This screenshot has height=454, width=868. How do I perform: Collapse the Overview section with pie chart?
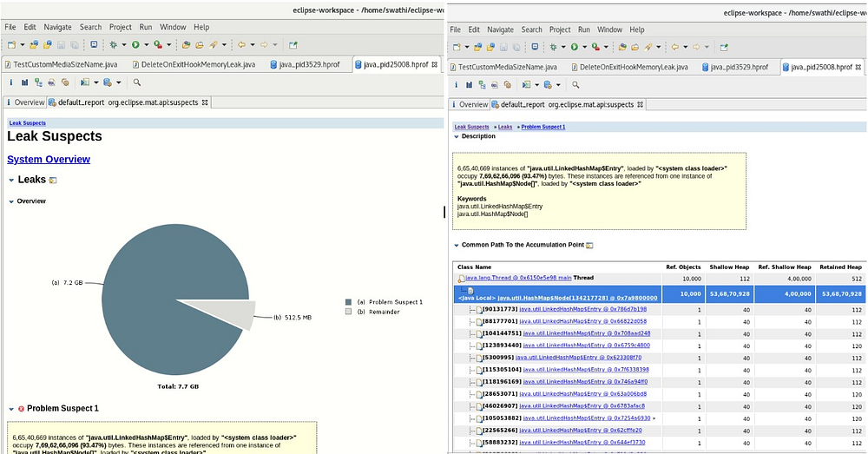(11, 201)
